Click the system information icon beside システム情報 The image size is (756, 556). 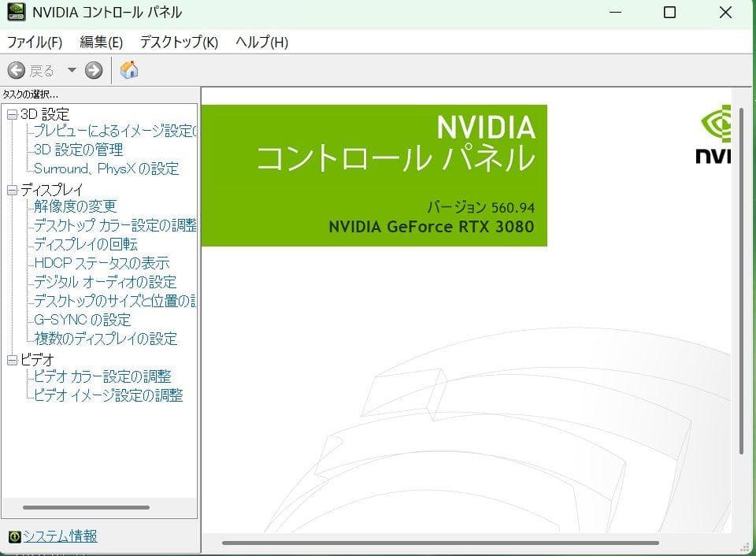14,536
